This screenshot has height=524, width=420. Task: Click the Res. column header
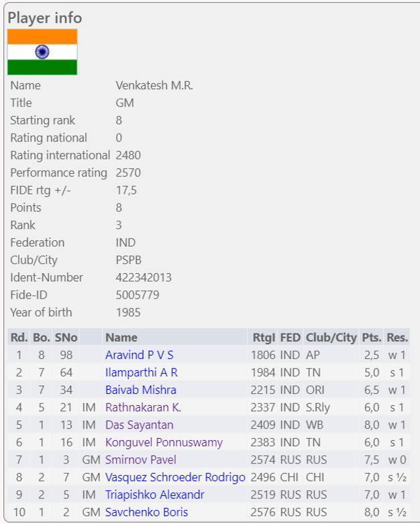pos(397,337)
